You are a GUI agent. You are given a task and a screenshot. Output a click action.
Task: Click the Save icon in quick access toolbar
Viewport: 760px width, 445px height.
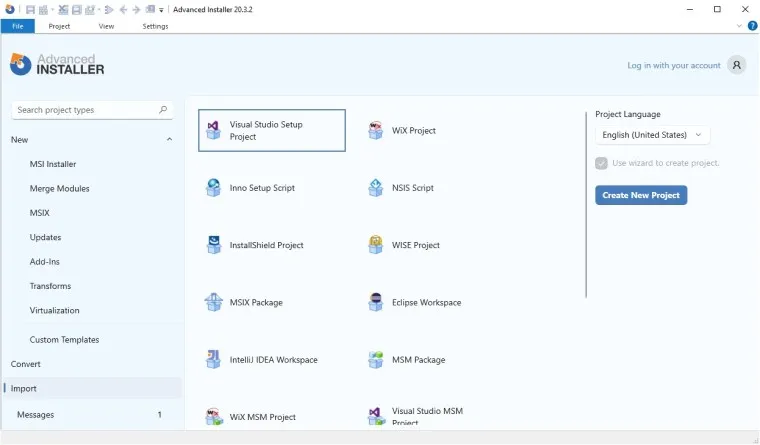(x=30, y=10)
